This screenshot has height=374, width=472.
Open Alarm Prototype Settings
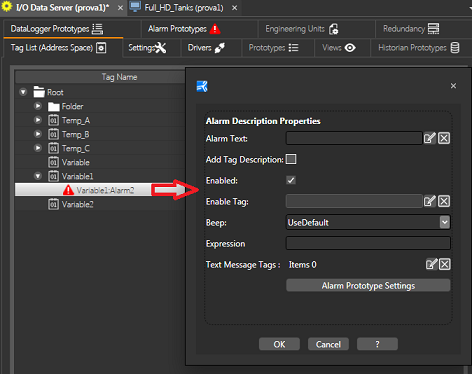click(x=368, y=286)
